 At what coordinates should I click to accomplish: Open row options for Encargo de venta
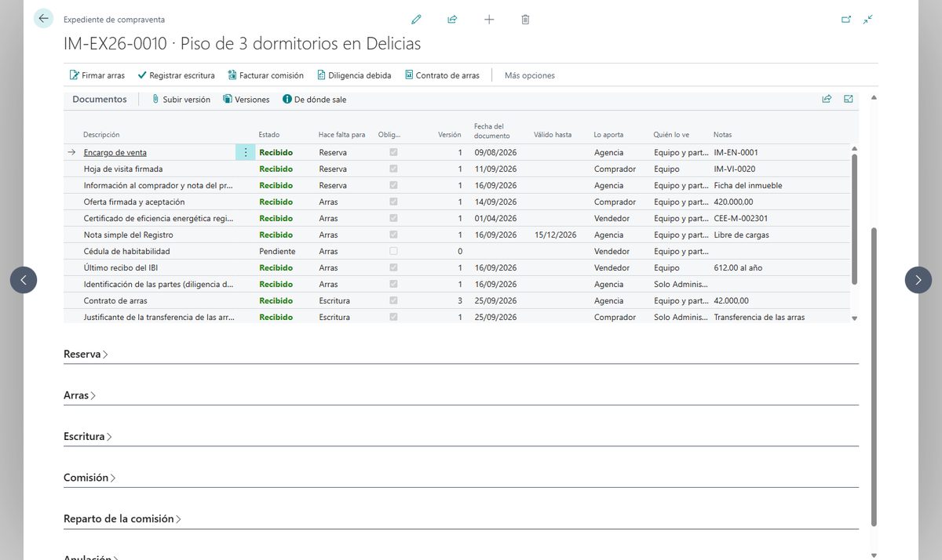click(x=246, y=152)
